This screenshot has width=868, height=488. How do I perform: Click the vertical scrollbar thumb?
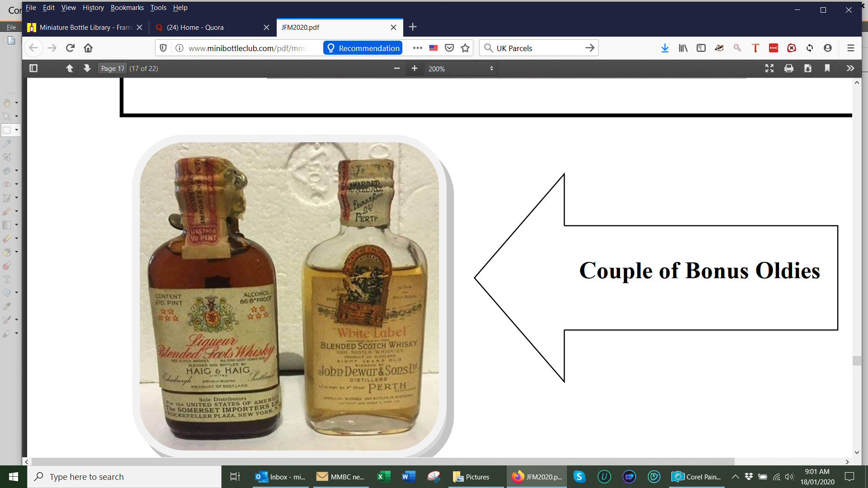pos(857,361)
